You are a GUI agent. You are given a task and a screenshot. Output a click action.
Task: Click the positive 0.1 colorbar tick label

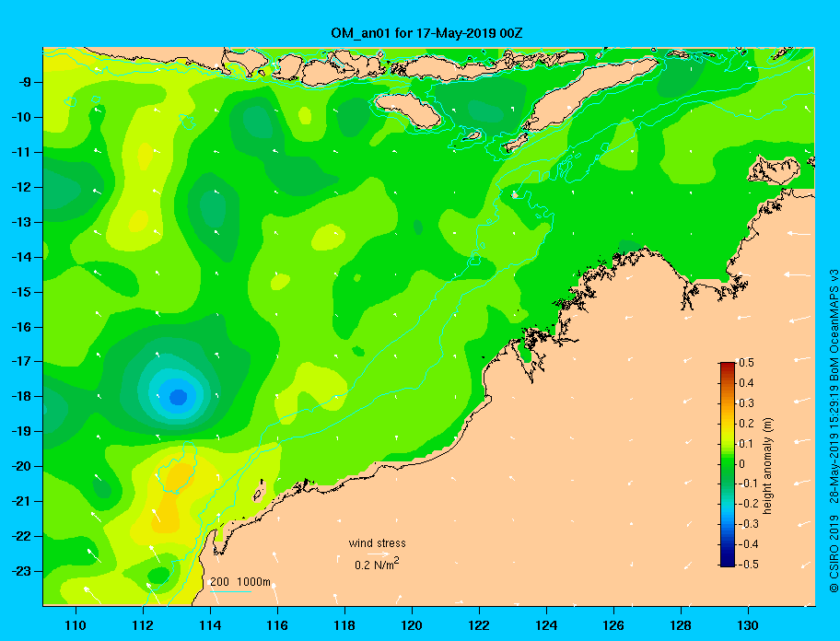click(746, 443)
